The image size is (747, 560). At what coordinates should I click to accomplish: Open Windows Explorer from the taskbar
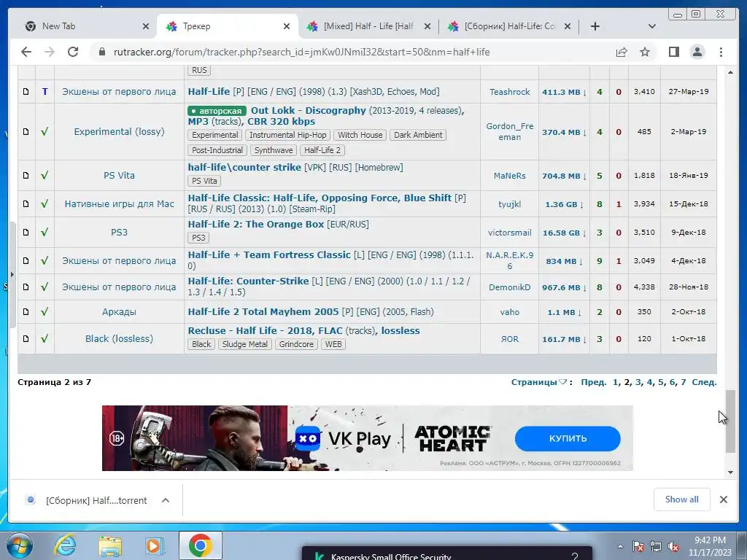(x=110, y=546)
